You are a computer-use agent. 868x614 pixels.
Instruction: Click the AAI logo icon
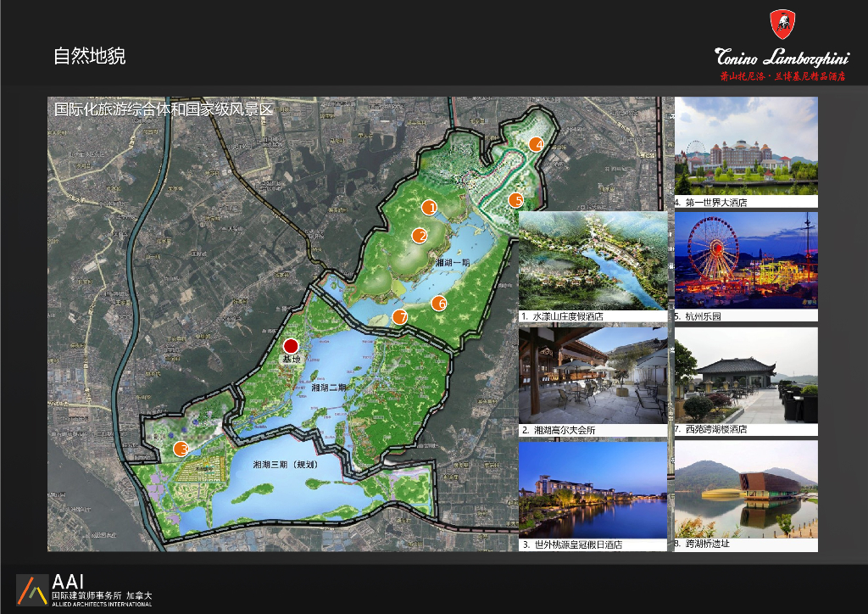pyautogui.click(x=33, y=589)
